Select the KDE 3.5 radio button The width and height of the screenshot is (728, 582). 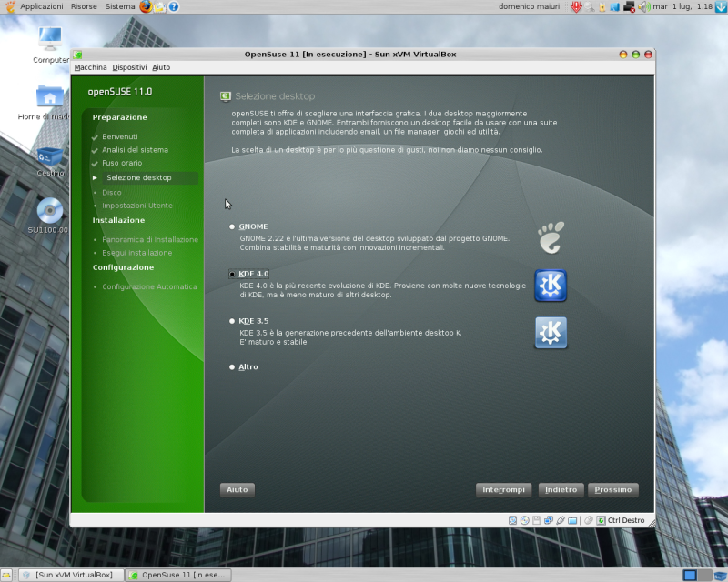[x=231, y=320]
